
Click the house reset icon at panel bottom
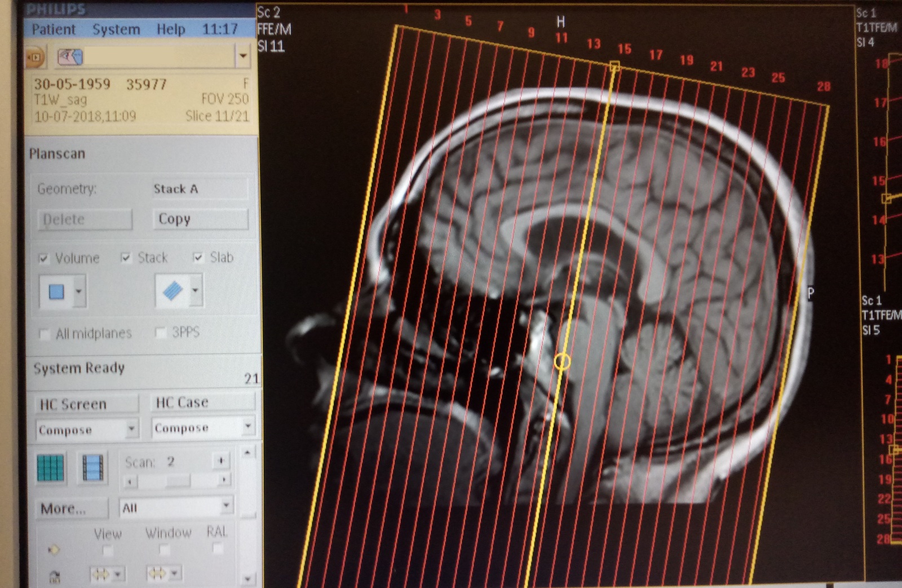pos(55,576)
